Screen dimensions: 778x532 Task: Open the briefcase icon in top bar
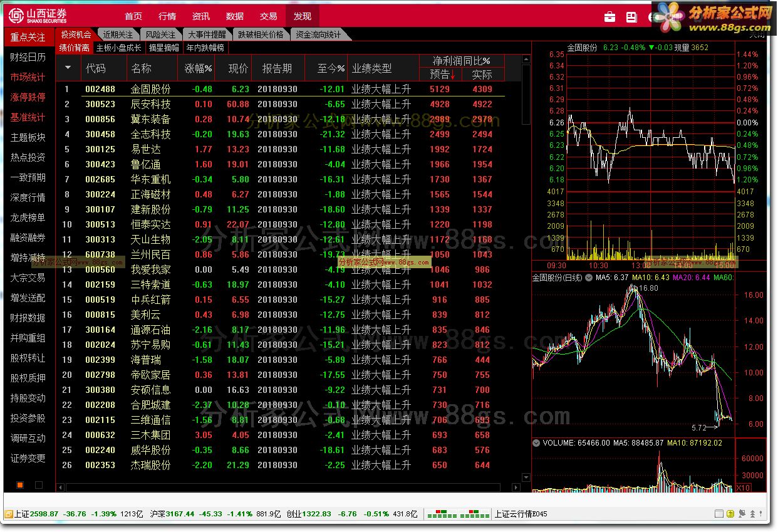pyautogui.click(x=609, y=17)
